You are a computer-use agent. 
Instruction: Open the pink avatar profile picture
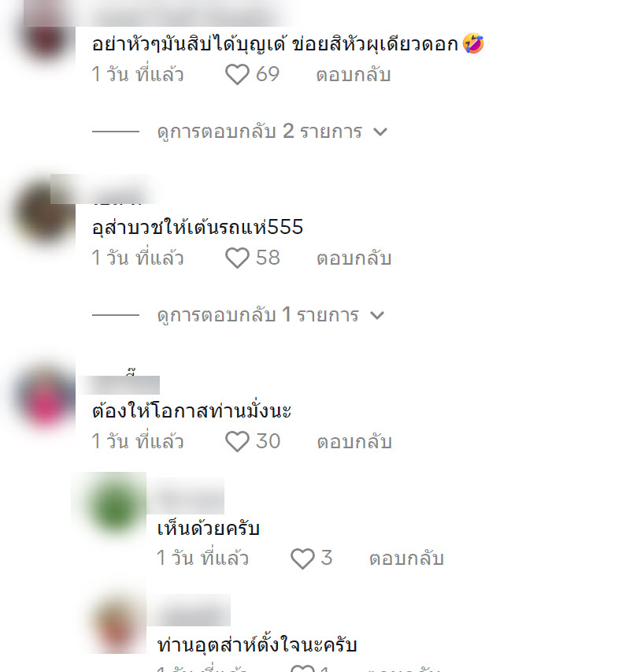(x=45, y=397)
